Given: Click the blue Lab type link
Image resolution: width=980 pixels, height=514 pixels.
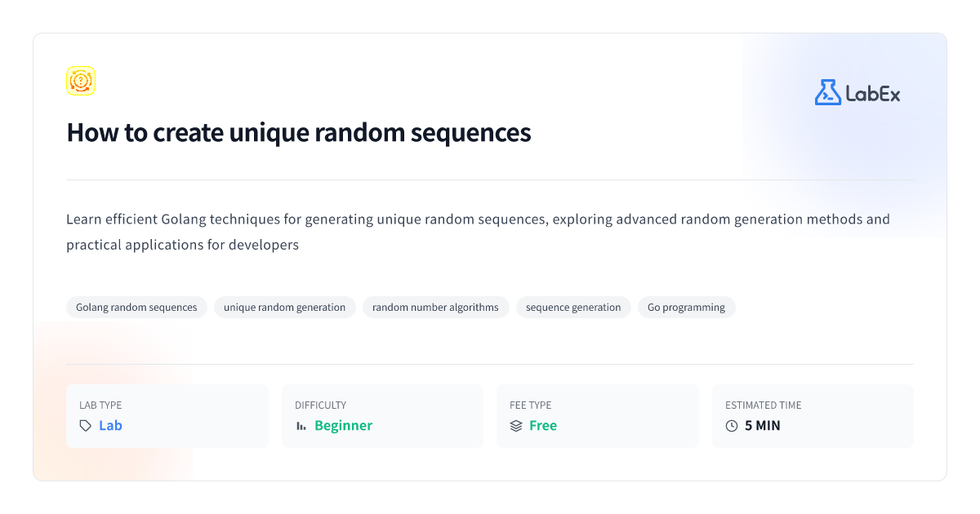Looking at the screenshot, I should 110,426.
